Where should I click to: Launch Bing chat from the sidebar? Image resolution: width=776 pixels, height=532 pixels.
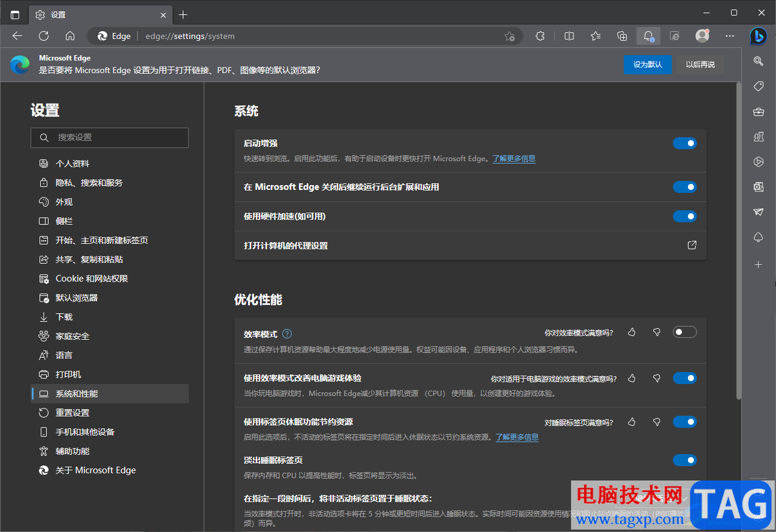pyautogui.click(x=758, y=36)
